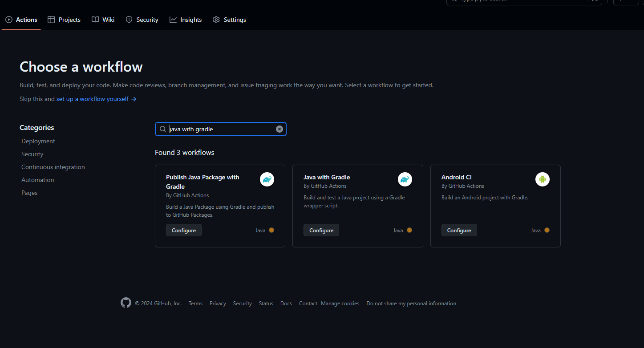644x348 pixels.
Task: Select the Pages category
Action: 29,193
